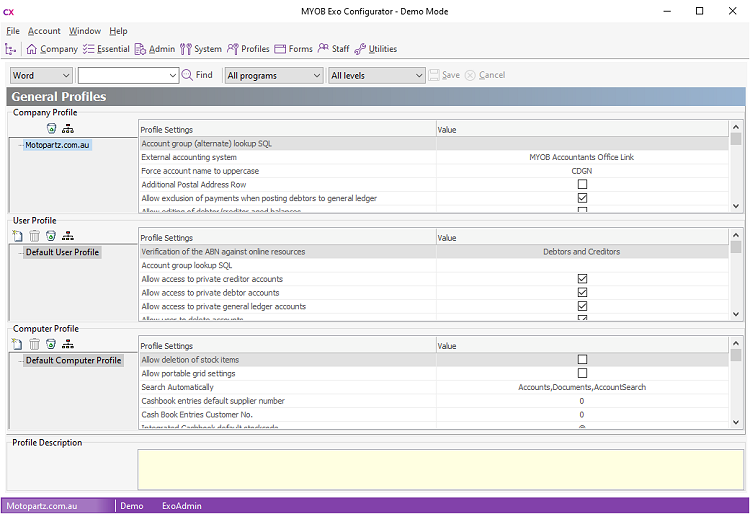Open the File menu

click(x=13, y=31)
